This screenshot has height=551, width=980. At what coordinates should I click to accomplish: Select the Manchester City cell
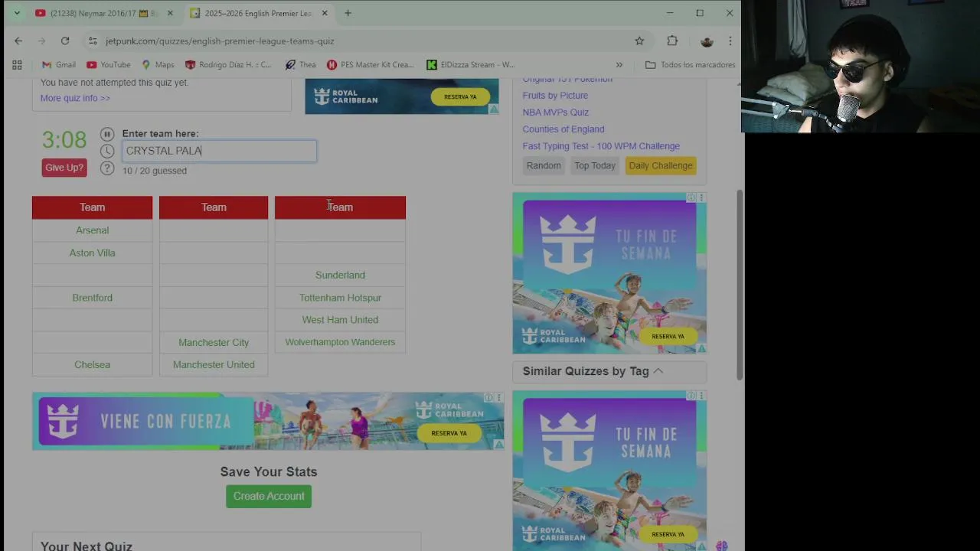tap(214, 342)
